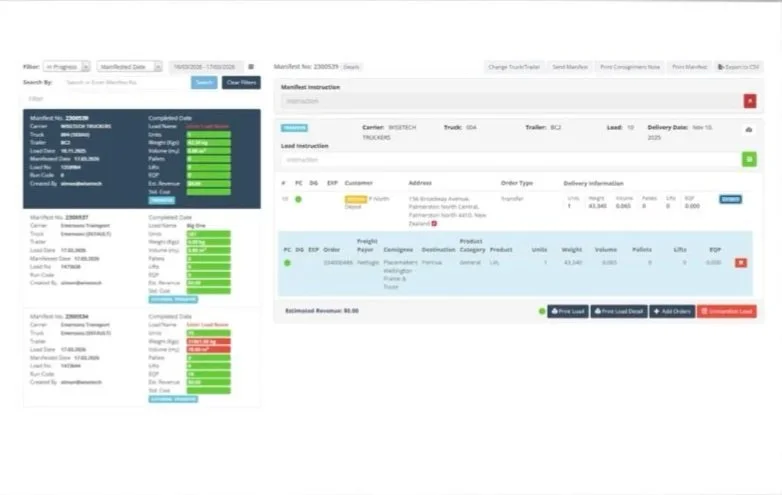
Task: Click red delete button beside Manifest Instruction
Action: point(750,101)
